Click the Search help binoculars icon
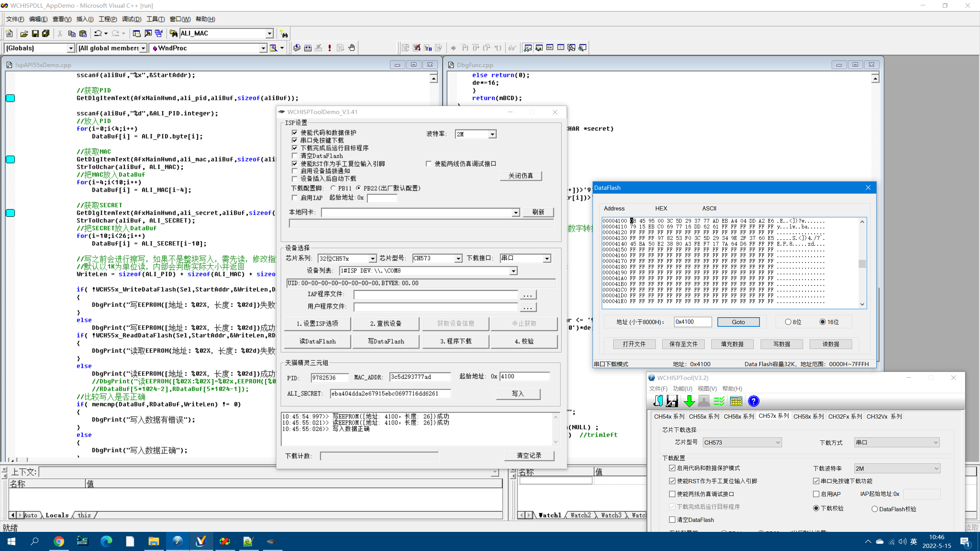This screenshot has height=551, width=980. click(x=284, y=34)
